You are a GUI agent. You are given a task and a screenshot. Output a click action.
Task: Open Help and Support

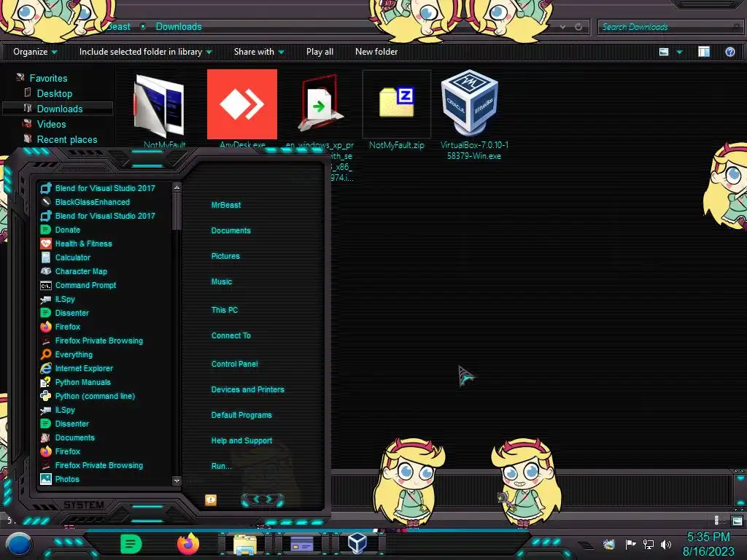point(241,441)
